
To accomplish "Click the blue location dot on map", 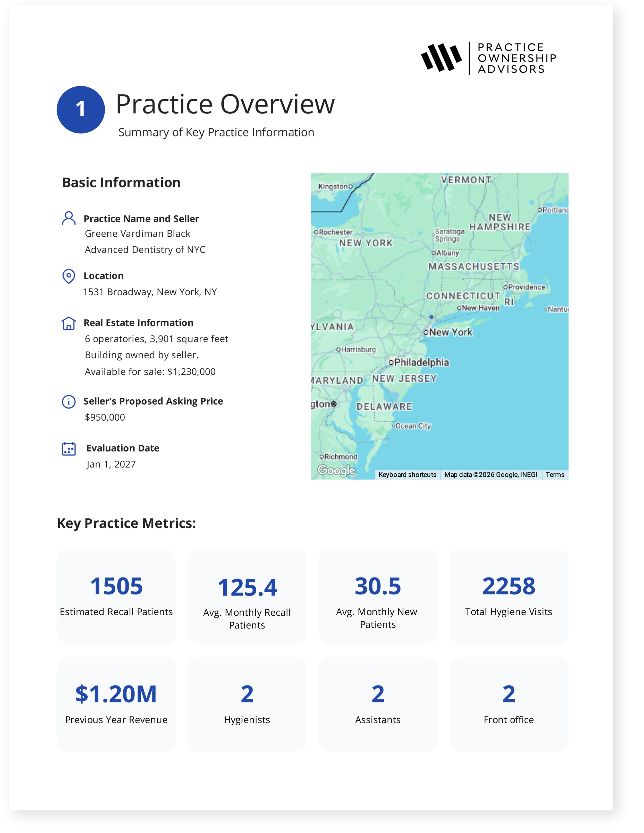I will point(431,317).
